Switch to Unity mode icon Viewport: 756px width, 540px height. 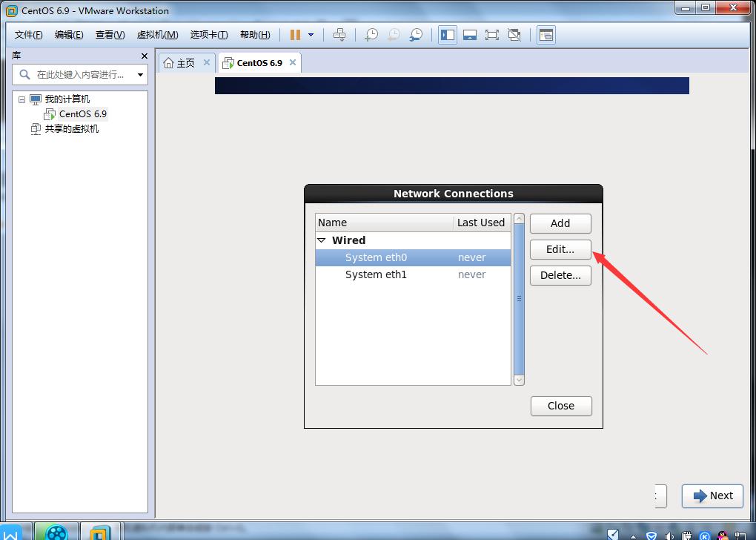point(514,35)
